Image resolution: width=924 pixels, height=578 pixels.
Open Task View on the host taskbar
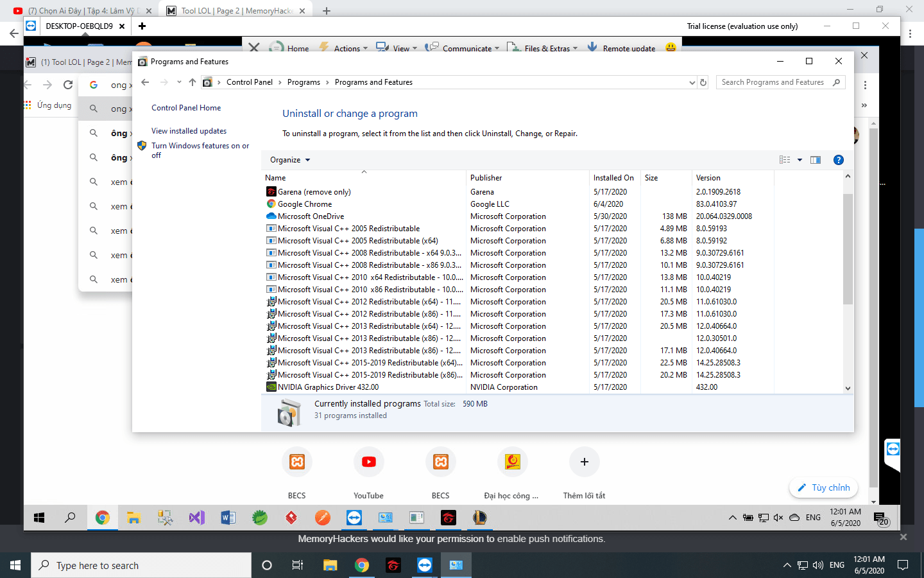(298, 565)
